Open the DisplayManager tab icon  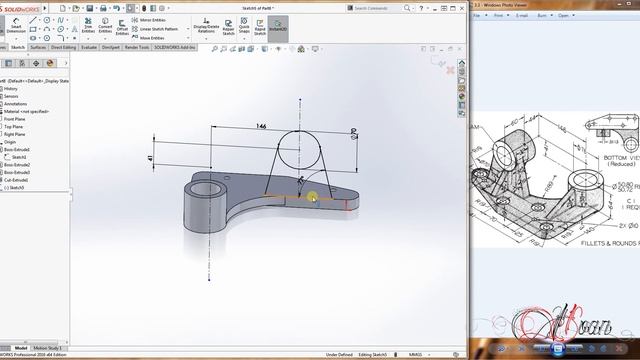pos(50,63)
